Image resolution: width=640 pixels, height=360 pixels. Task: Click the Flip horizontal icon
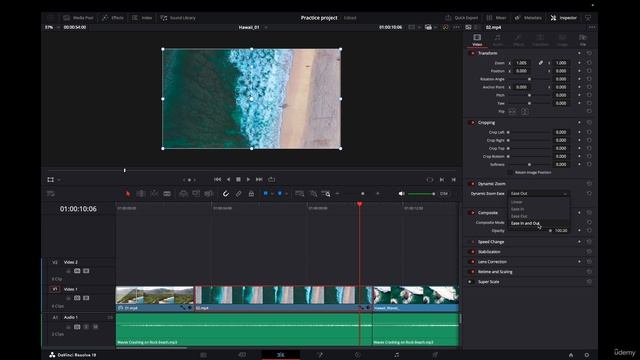click(x=512, y=111)
